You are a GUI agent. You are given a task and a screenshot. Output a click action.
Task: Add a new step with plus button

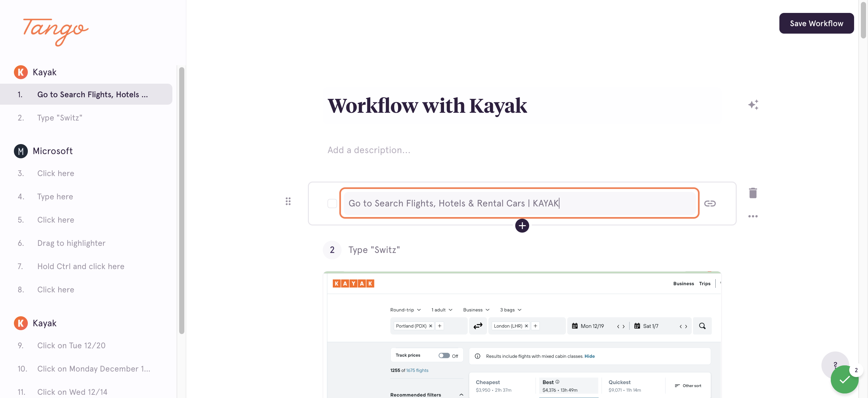522,225
